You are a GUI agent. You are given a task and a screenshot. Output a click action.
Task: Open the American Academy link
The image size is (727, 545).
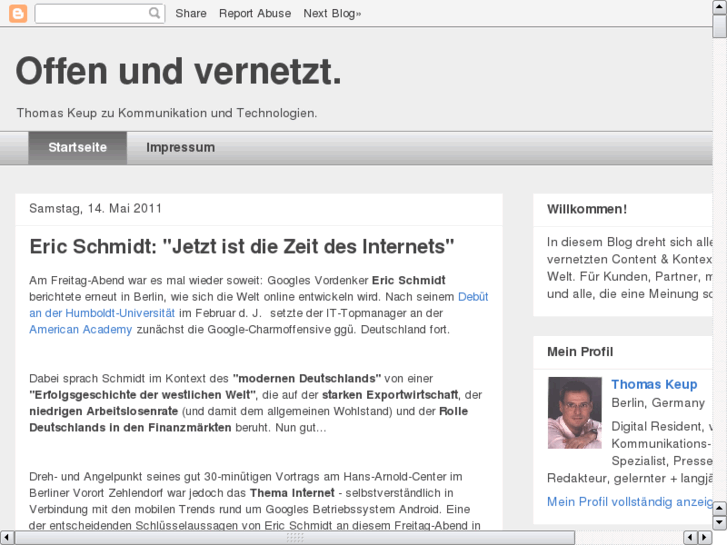click(x=81, y=329)
